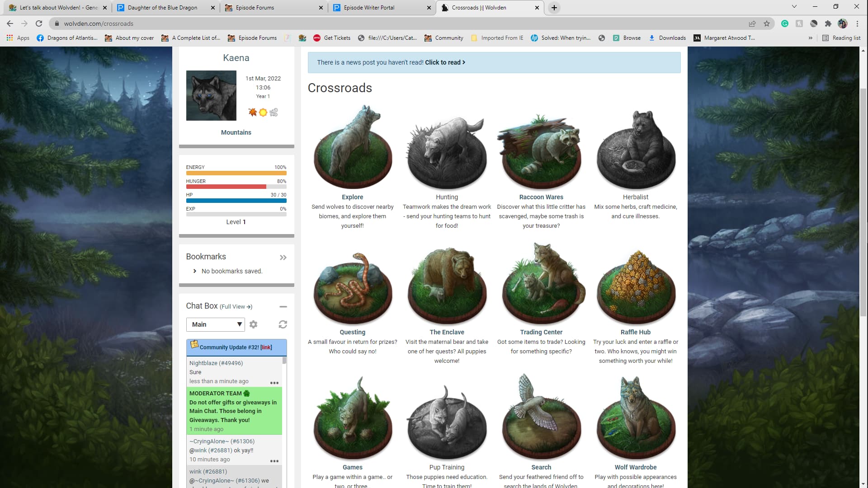Open Apps grid in bookmarks bar
868x488 pixels.
[18, 38]
